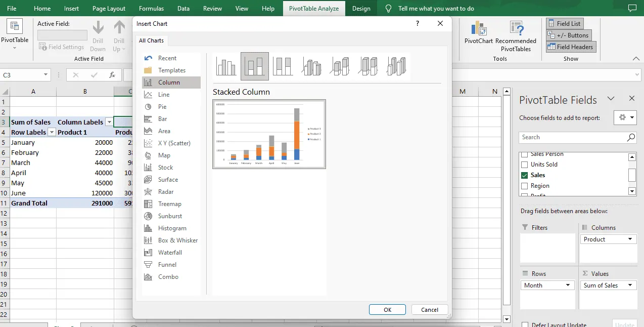Cancel the Insert Chart dialog
This screenshot has height=327, width=644.
point(430,310)
